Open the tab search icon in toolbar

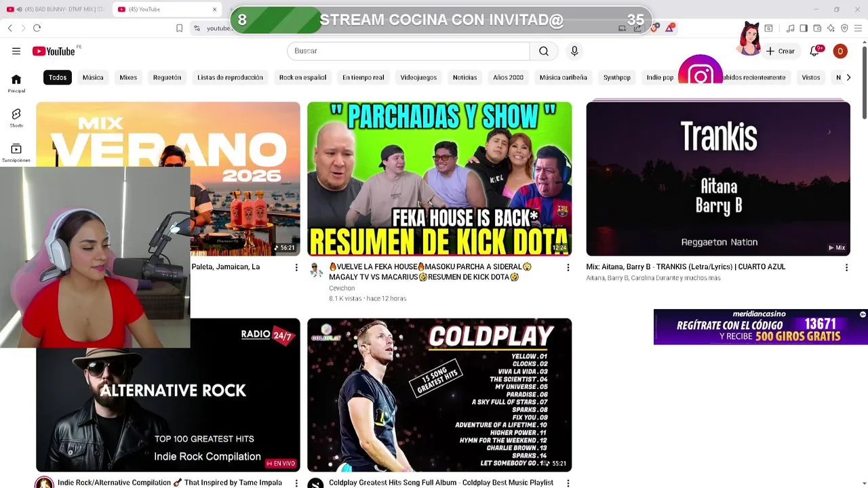(x=768, y=28)
